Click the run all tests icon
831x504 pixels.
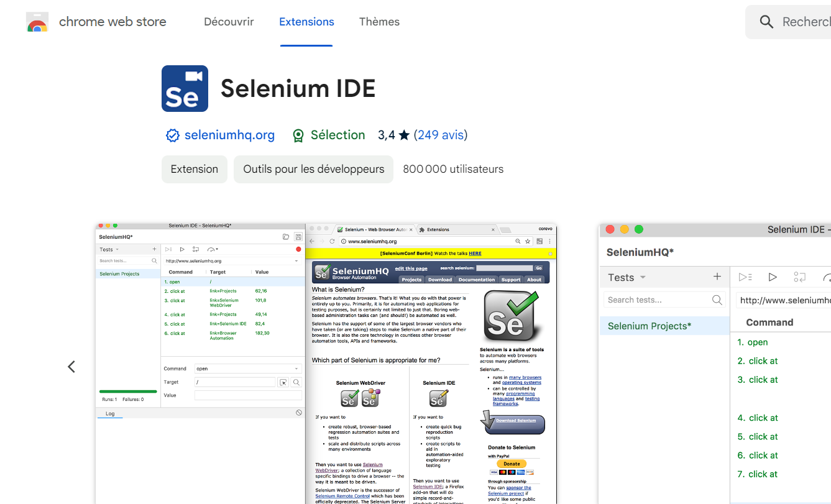click(x=745, y=277)
